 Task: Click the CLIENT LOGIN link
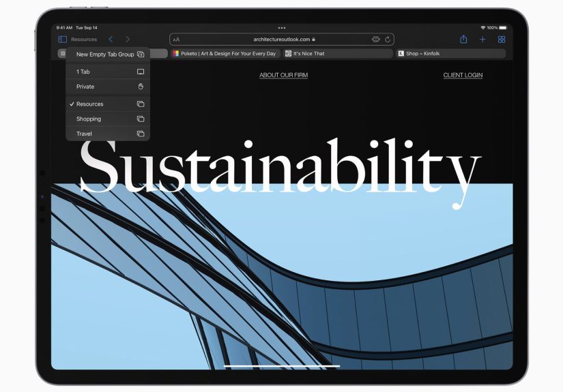tap(463, 75)
